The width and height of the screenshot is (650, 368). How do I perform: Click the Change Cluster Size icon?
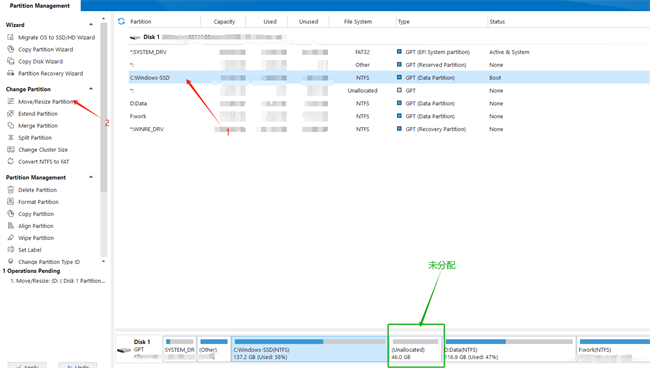[11, 150]
